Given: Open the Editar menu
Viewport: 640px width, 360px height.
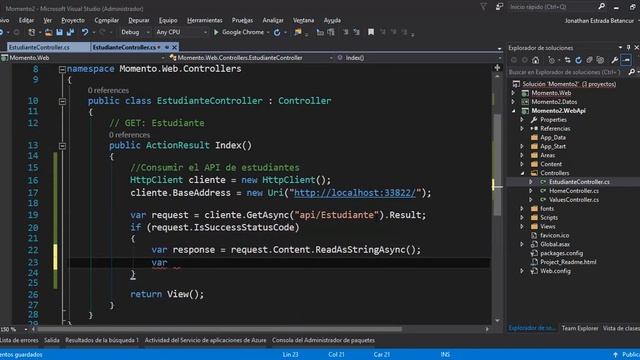Looking at the screenshot, I should tap(26, 20).
